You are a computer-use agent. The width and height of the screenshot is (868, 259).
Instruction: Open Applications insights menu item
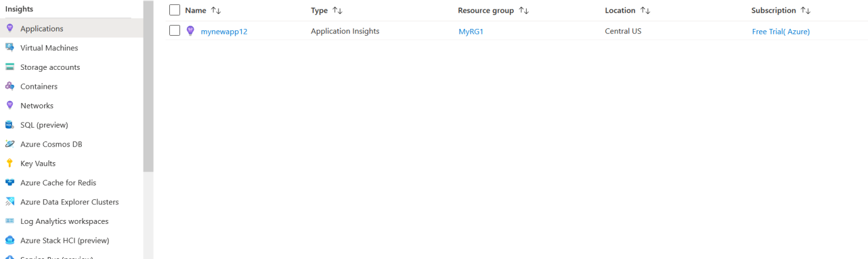pos(72,28)
